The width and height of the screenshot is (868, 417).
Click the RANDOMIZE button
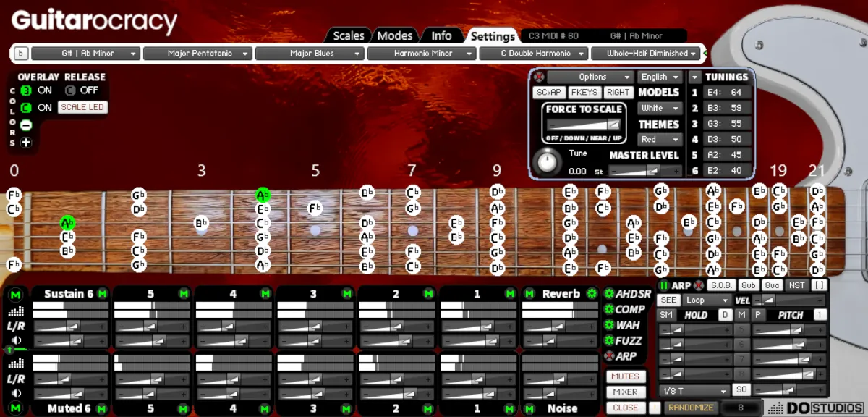tap(692, 408)
